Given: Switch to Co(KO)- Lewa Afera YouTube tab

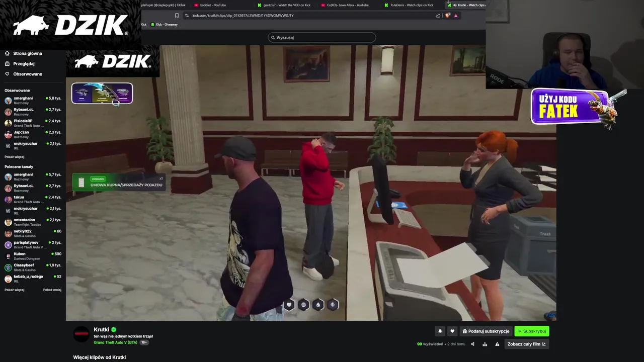Looking at the screenshot, I should tap(348, 5).
